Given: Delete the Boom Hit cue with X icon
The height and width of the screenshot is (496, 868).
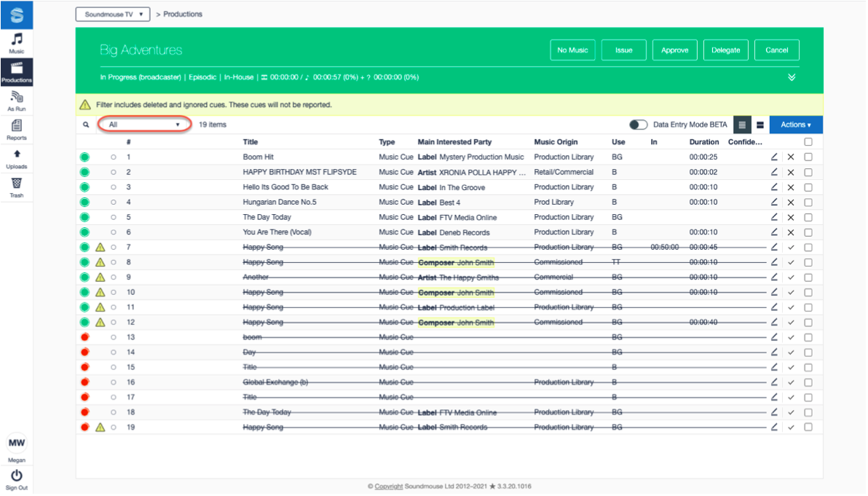Looking at the screenshot, I should tap(791, 157).
